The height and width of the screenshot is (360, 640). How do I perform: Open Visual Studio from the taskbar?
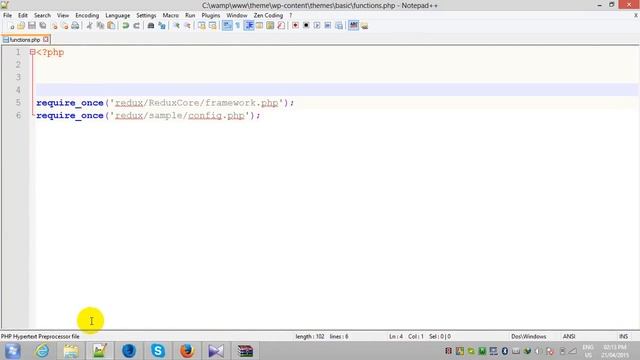(x=216, y=351)
